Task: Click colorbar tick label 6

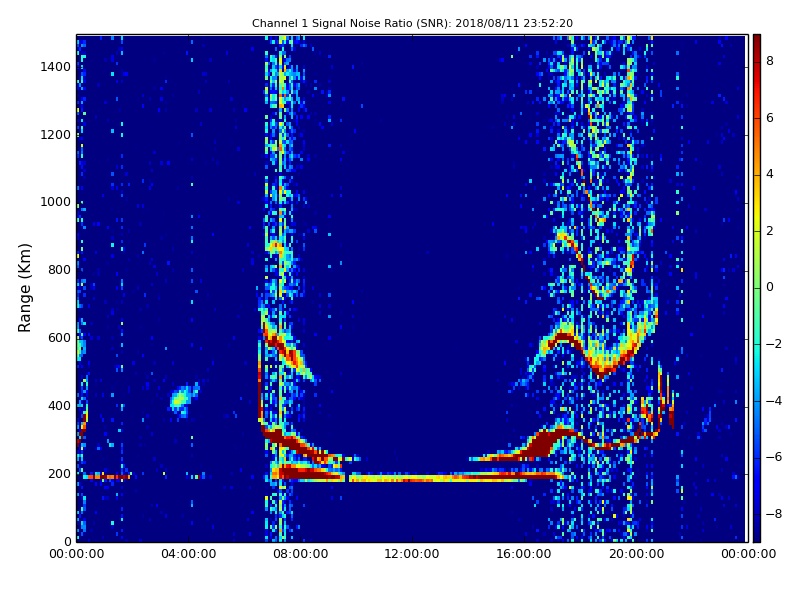Action: (x=770, y=118)
